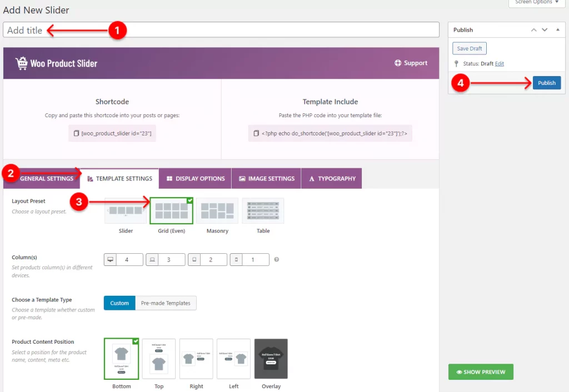569x392 pixels.
Task: Click the Support lifebuoy icon
Action: (x=398, y=63)
